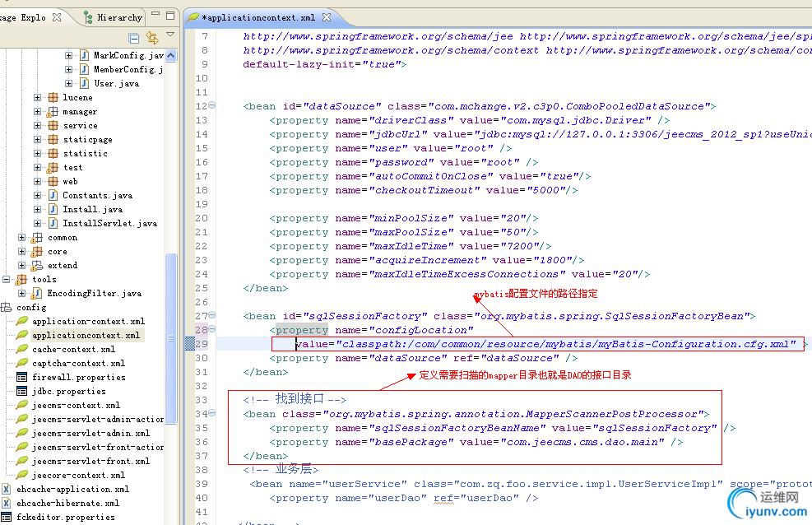This screenshot has width=812, height=525.
Task: Click the "basePackage" property name text
Action: 411,442
